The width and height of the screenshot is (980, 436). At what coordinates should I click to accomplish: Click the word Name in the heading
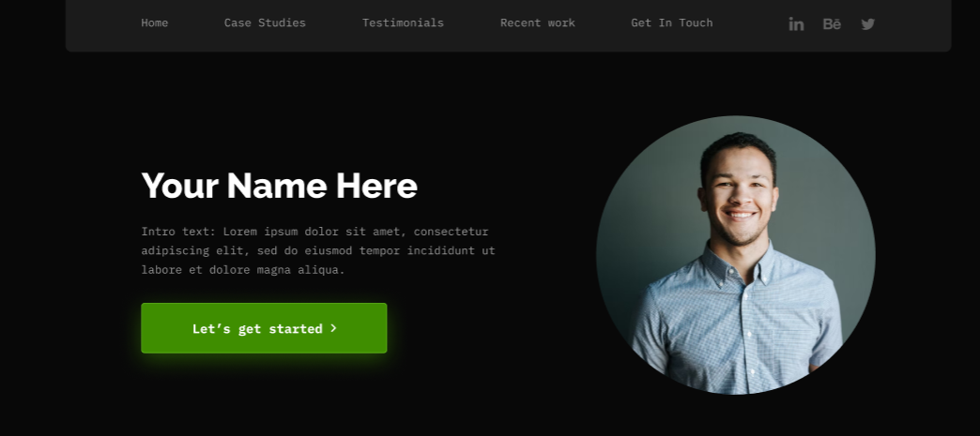pos(276,186)
